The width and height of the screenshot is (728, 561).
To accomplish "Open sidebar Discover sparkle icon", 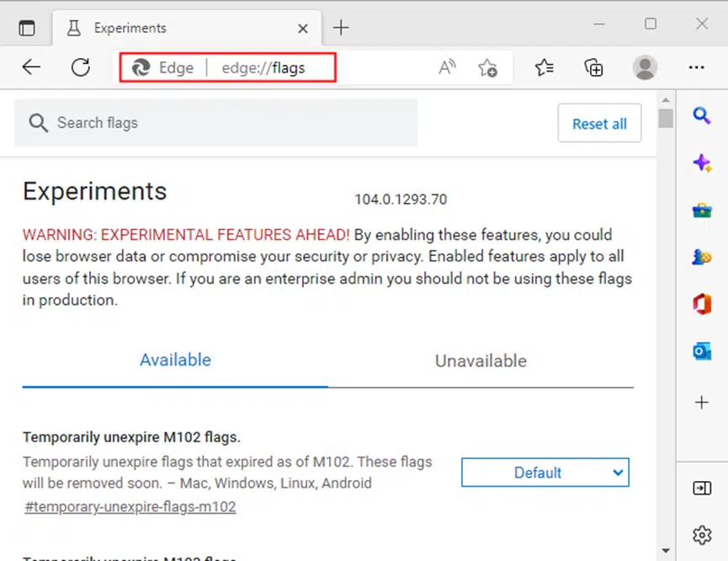I will coord(702,163).
